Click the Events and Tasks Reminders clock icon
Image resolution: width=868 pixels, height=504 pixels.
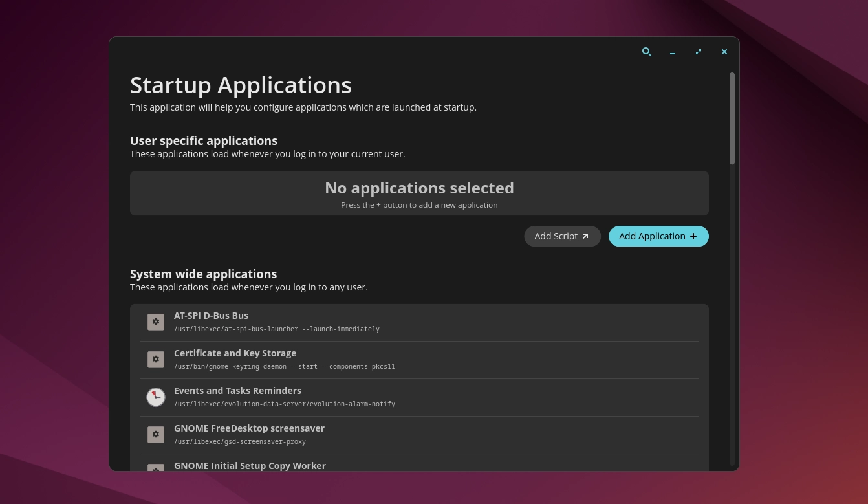[156, 397]
